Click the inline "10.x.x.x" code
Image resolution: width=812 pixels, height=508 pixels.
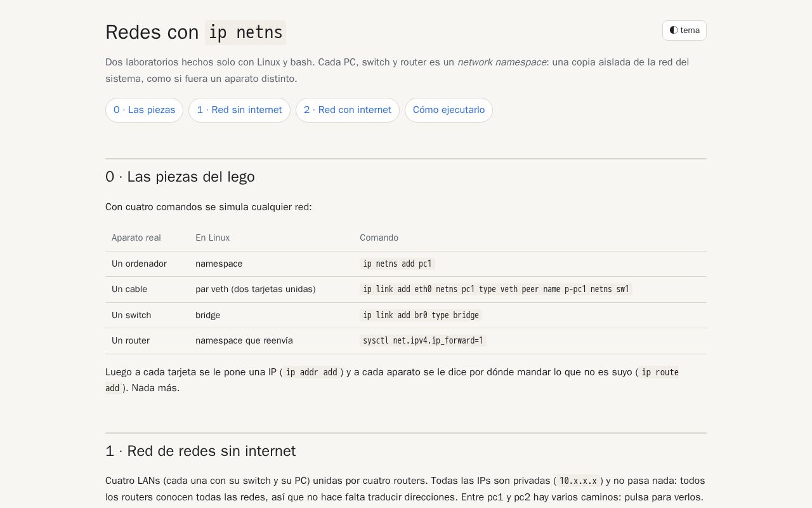pyautogui.click(x=578, y=481)
